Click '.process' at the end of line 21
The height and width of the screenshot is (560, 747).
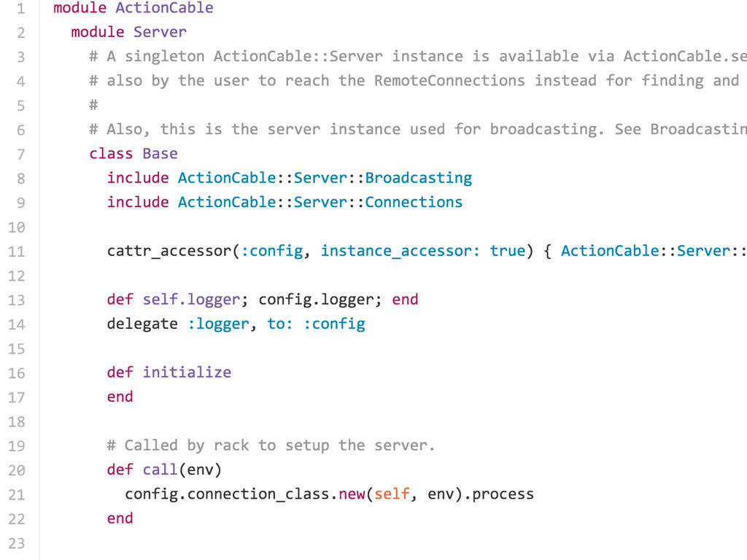pyautogui.click(x=498, y=494)
